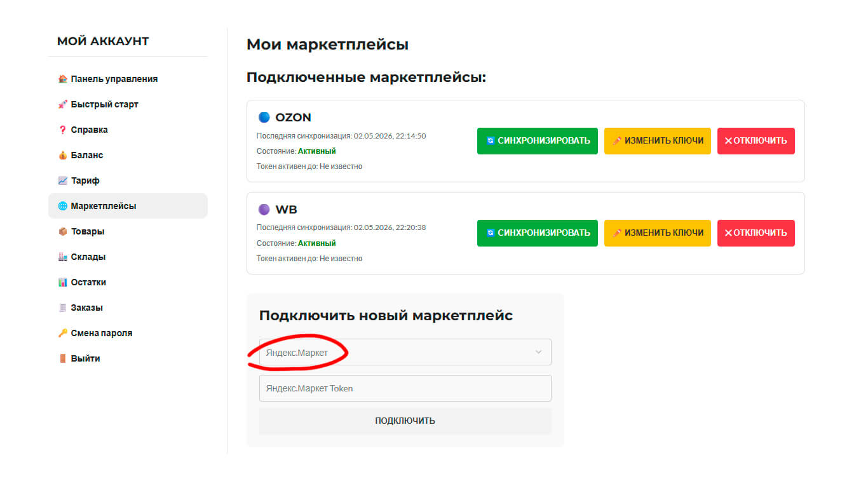
Task: Click the Активный status under OZON
Action: tap(317, 151)
